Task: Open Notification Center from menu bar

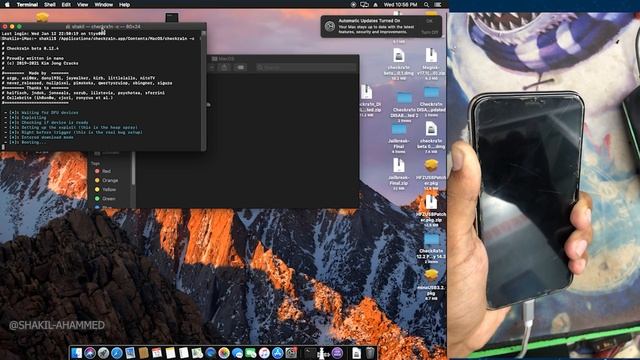Action: pos(438,4)
